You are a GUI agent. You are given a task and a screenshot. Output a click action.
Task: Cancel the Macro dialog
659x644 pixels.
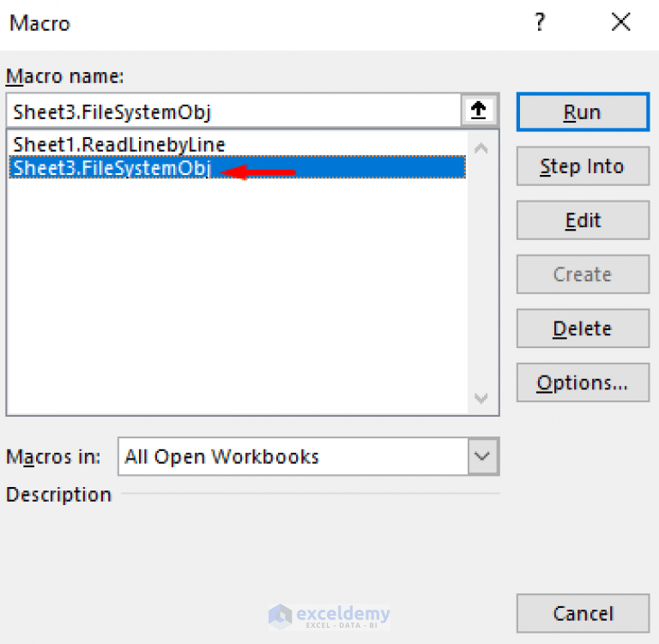[583, 613]
